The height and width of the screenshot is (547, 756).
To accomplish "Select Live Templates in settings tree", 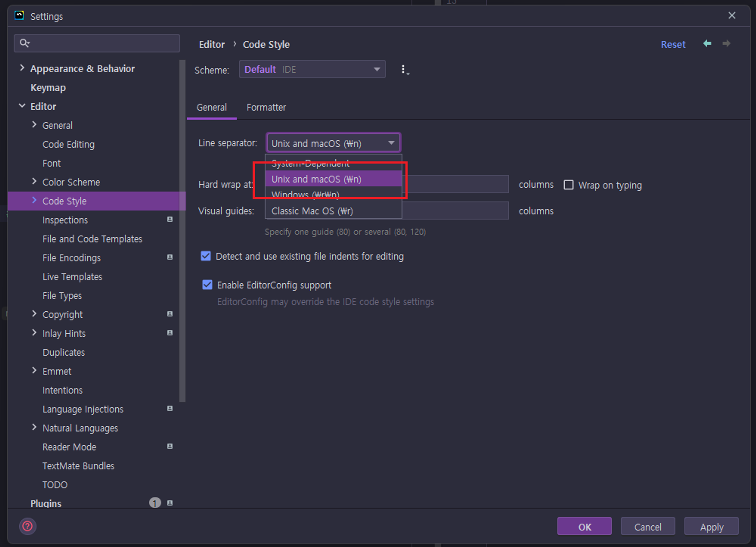I will tap(72, 277).
